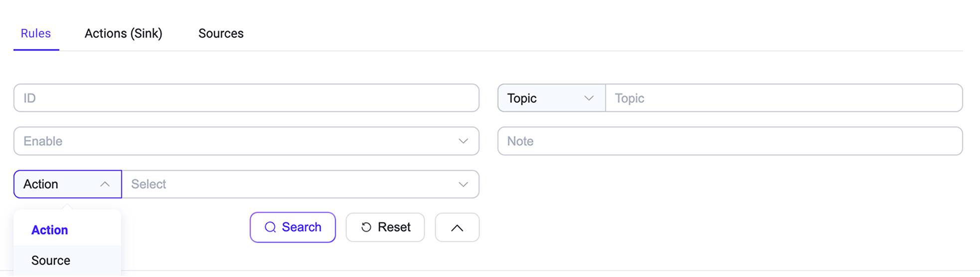
Task: Click the down arrow beside Topic selector
Action: click(589, 98)
